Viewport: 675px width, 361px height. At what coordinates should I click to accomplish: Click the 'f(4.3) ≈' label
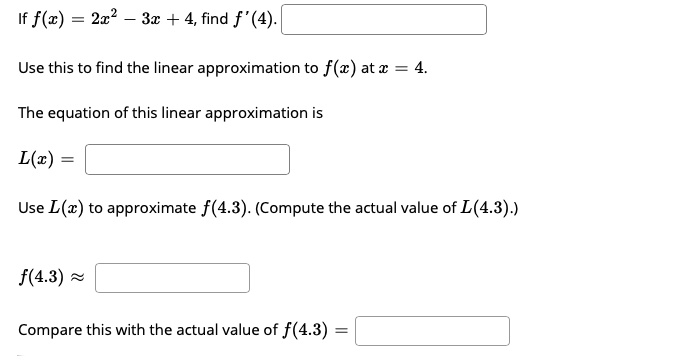point(52,277)
